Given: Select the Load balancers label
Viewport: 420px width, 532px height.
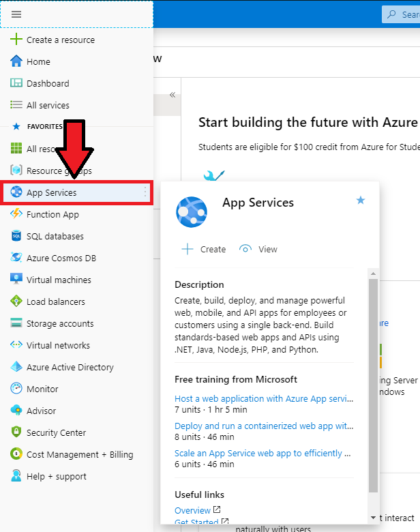Looking at the screenshot, I should pyautogui.click(x=56, y=302).
